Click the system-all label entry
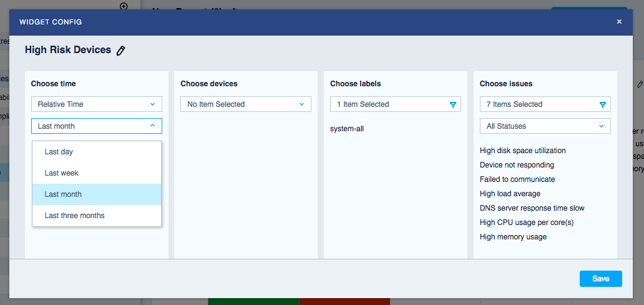This screenshot has width=644, height=305. (x=347, y=129)
